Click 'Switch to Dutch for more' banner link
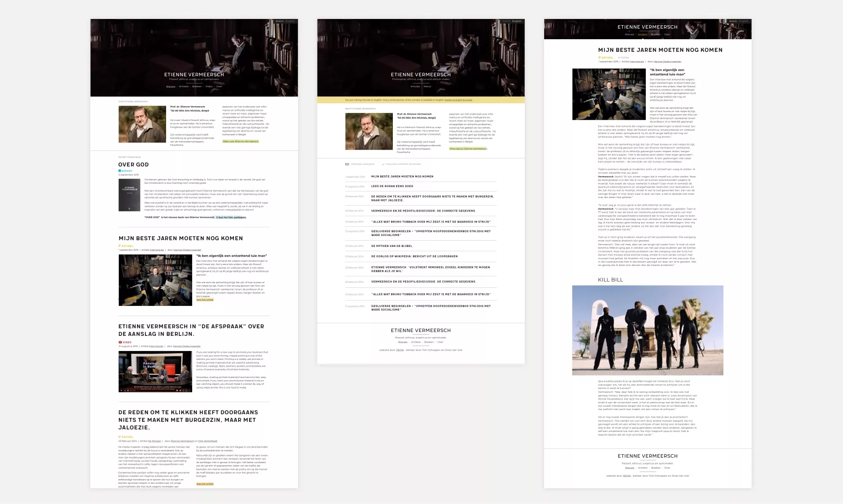Image resolution: width=843 pixels, height=504 pixels. click(x=458, y=100)
